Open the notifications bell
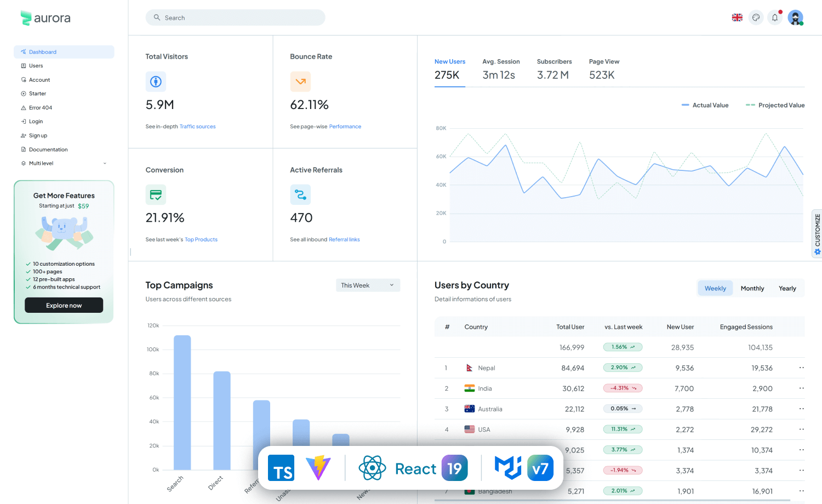The height and width of the screenshot is (504, 822). (x=775, y=17)
